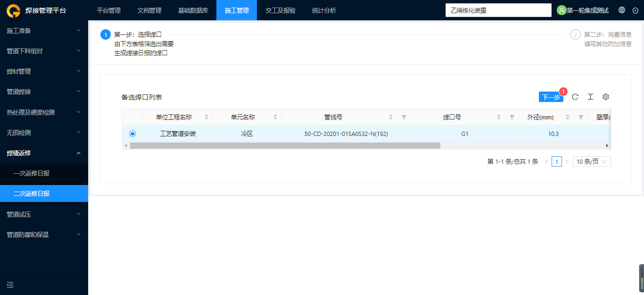This screenshot has width=644, height=295.
Task: Refresh the 备选焊口列表 table
Action: [575, 97]
